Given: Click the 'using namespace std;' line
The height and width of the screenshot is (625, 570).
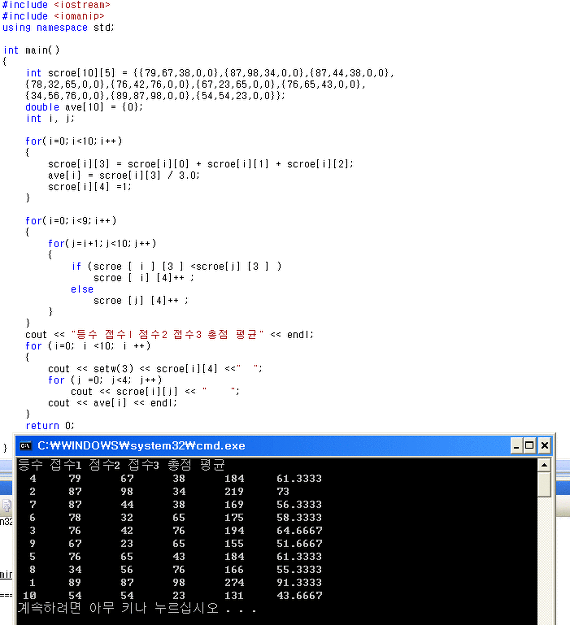Looking at the screenshot, I should (x=58, y=28).
